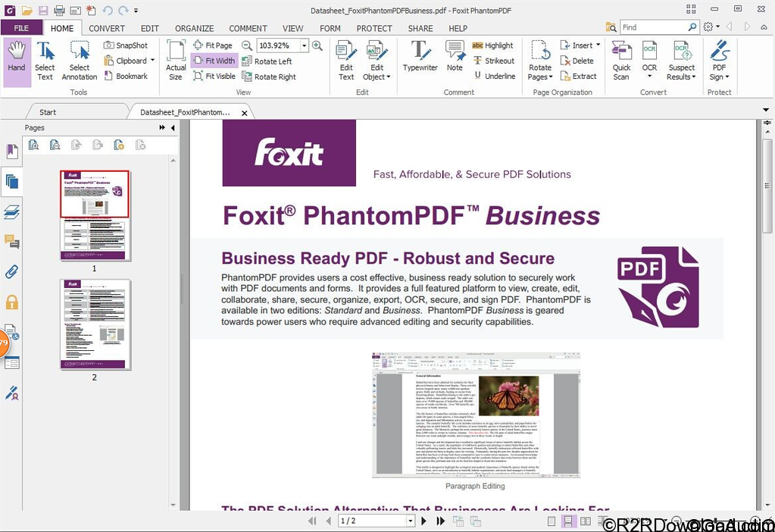Open the Edit Text tool
This screenshot has width=775, height=532.
tap(345, 59)
